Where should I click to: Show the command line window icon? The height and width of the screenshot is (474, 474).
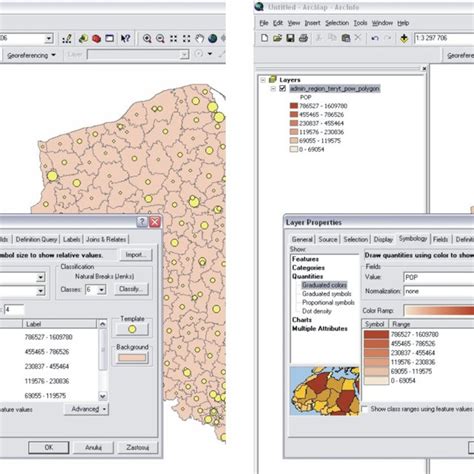coord(110,39)
